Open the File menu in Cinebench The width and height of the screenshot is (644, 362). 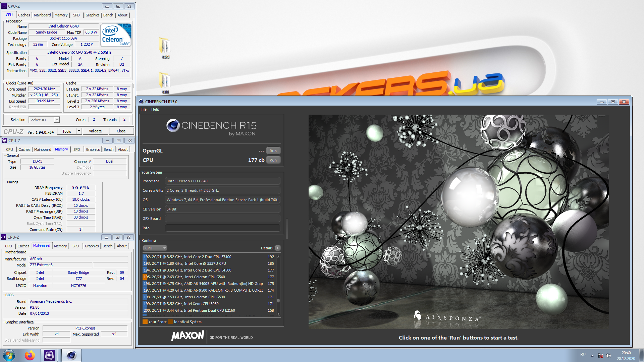coord(144,109)
